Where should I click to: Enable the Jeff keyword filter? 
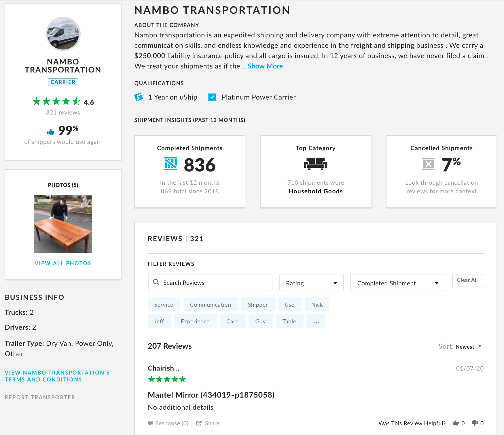(159, 321)
